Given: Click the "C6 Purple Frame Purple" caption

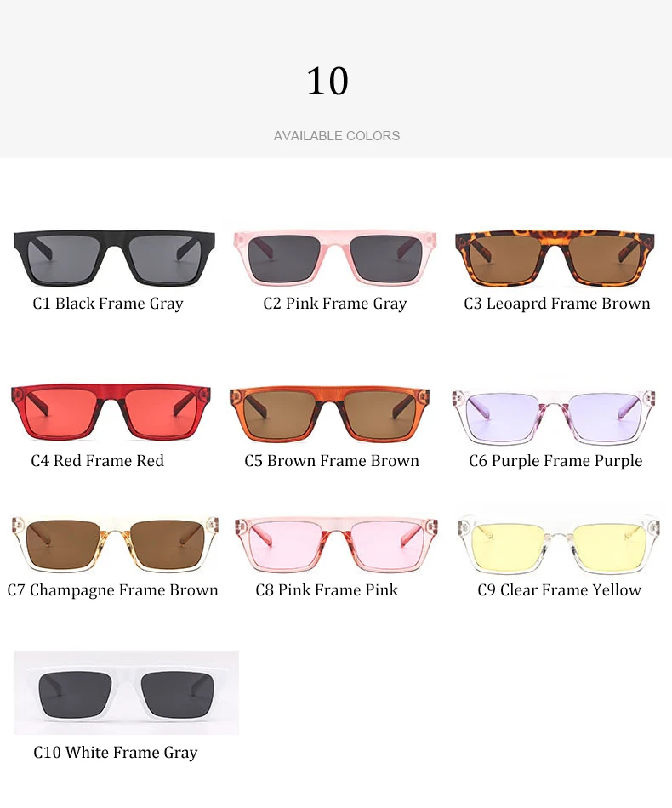Looking at the screenshot, I should tap(555, 461).
